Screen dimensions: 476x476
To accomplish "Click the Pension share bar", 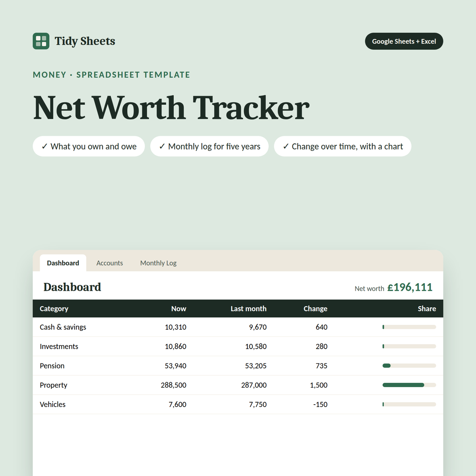I will [409, 366].
